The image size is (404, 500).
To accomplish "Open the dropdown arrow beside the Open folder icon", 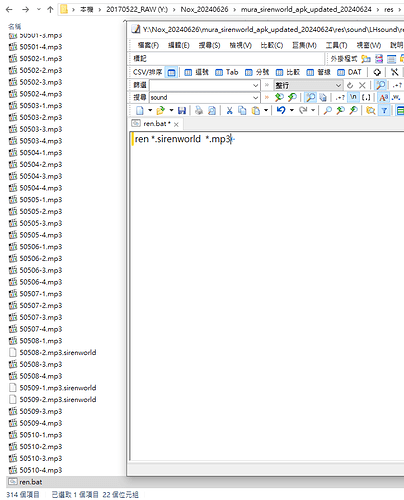I will (171, 110).
